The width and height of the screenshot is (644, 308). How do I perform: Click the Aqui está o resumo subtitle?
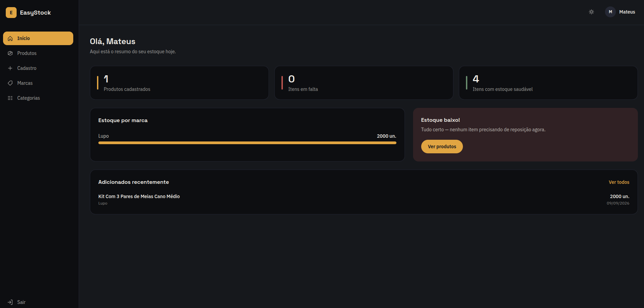pyautogui.click(x=133, y=52)
